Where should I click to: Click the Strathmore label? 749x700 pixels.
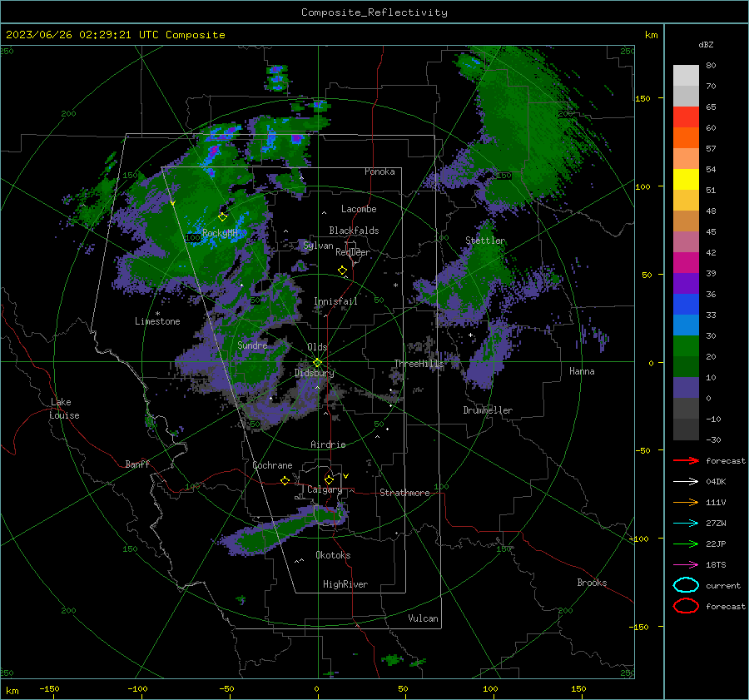[404, 493]
